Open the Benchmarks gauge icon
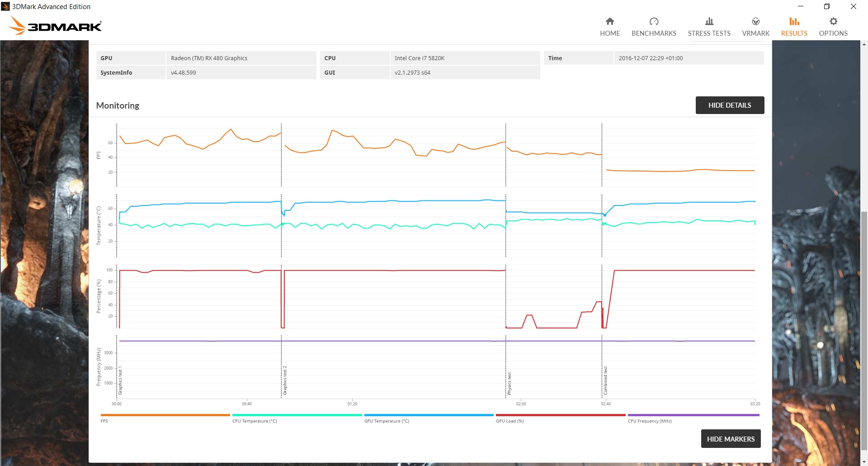Viewport: 868px width, 466px height. pos(654,21)
